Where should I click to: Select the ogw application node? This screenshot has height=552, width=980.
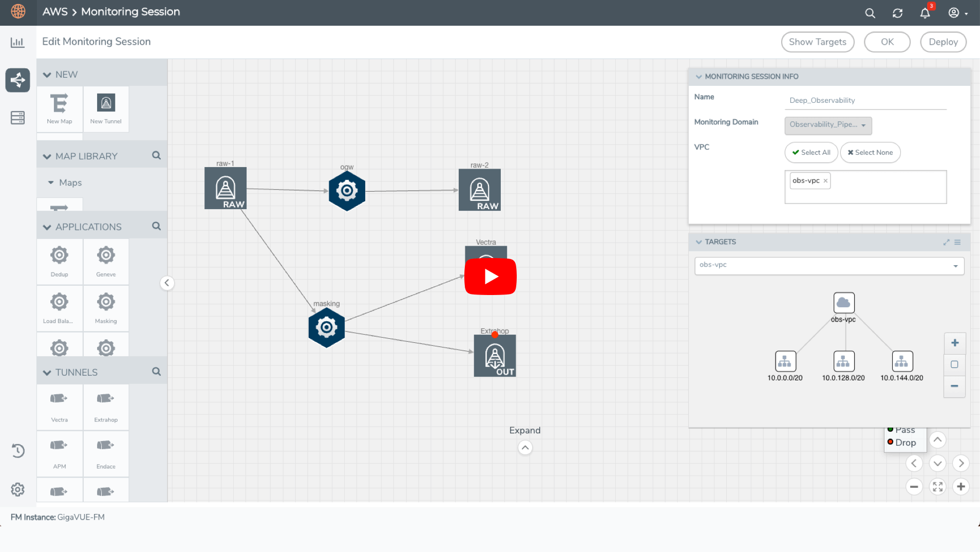[347, 191]
